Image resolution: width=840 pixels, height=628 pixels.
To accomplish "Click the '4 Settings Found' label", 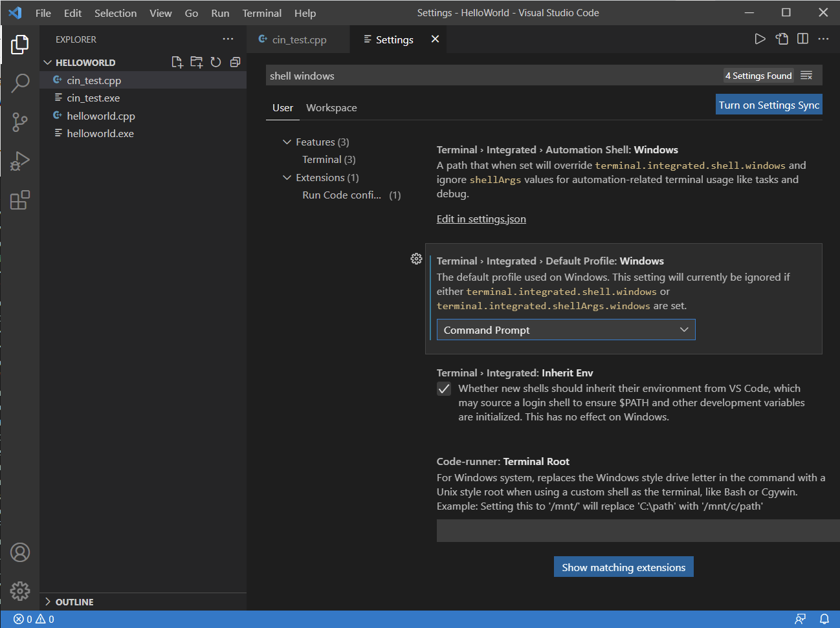I will click(758, 76).
